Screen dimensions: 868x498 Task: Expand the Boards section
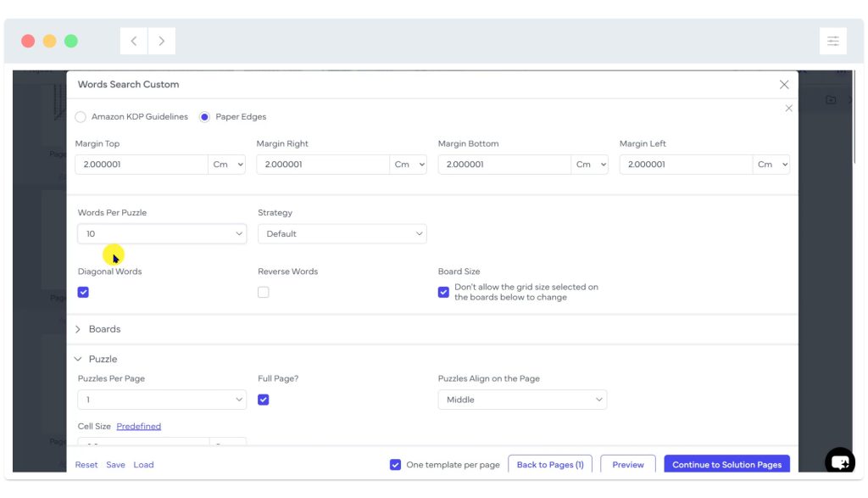coord(98,329)
